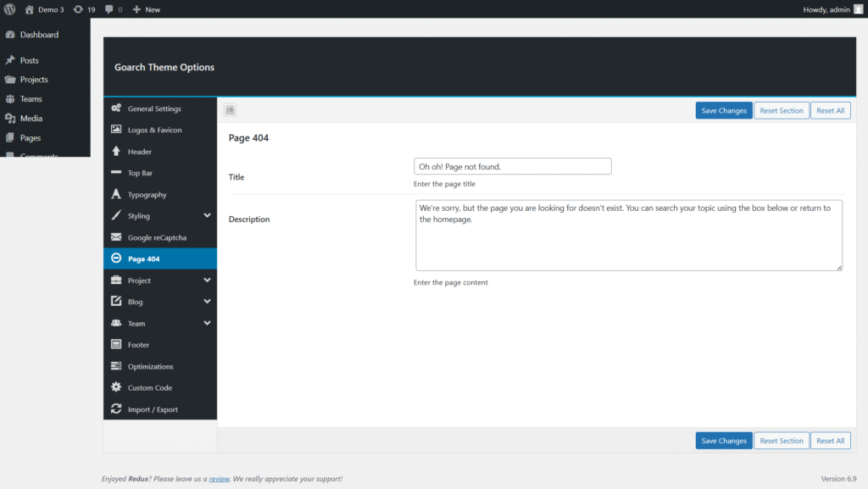The height and width of the screenshot is (489, 868).
Task: Click the Team people icon
Action: click(116, 323)
